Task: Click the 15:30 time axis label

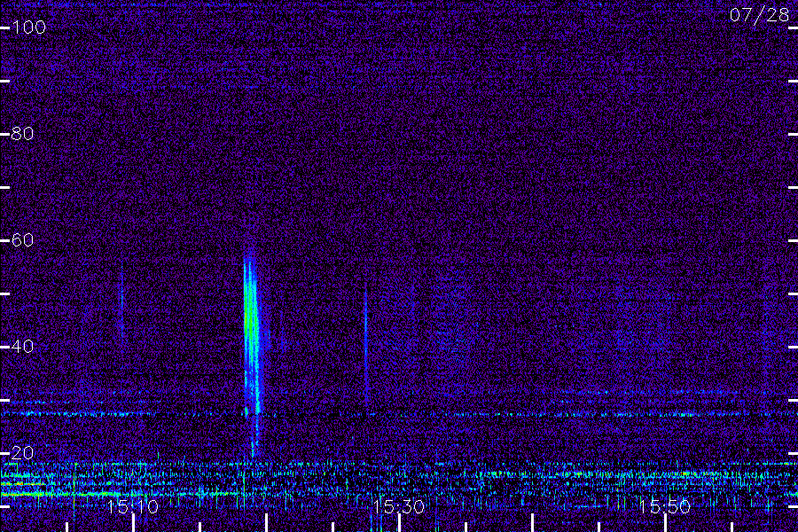Action: pos(399,506)
